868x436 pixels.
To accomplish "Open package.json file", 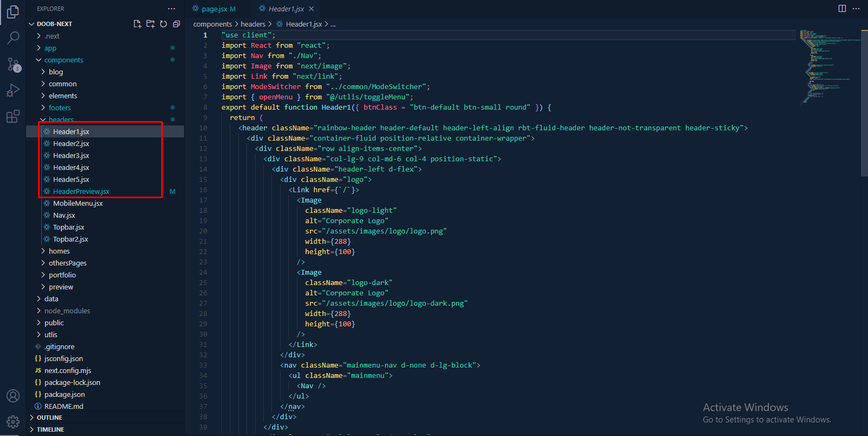I will tap(105, 394).
